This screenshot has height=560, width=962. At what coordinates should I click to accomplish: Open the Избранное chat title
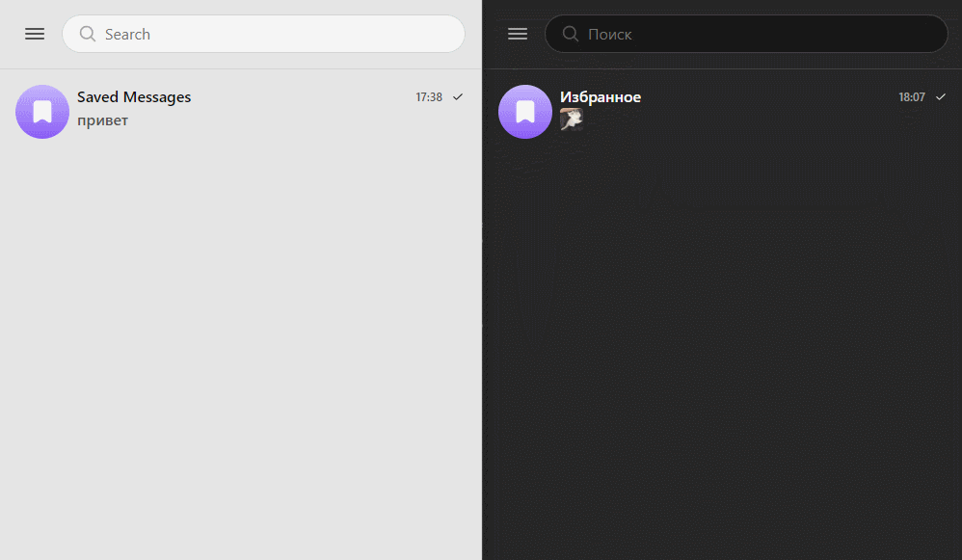point(600,97)
